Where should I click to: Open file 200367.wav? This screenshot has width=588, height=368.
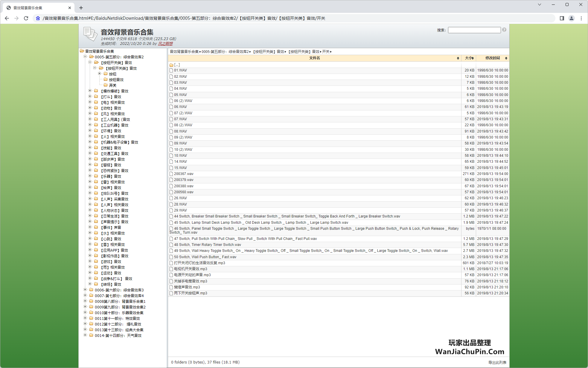184,174
